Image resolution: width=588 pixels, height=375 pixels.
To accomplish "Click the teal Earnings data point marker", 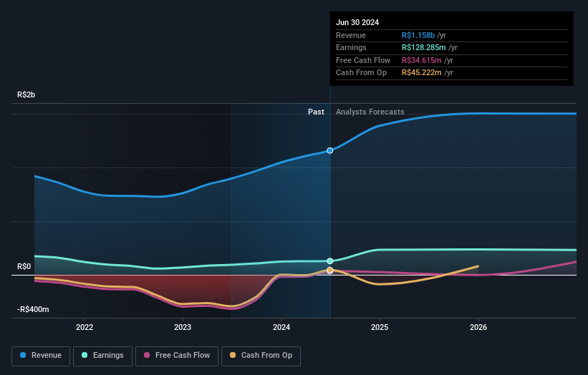I will [x=329, y=260].
